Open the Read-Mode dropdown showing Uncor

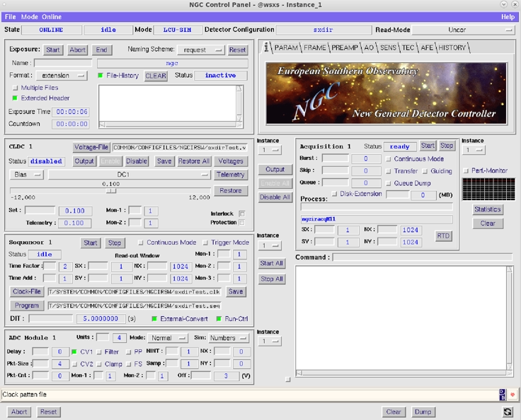(464, 30)
